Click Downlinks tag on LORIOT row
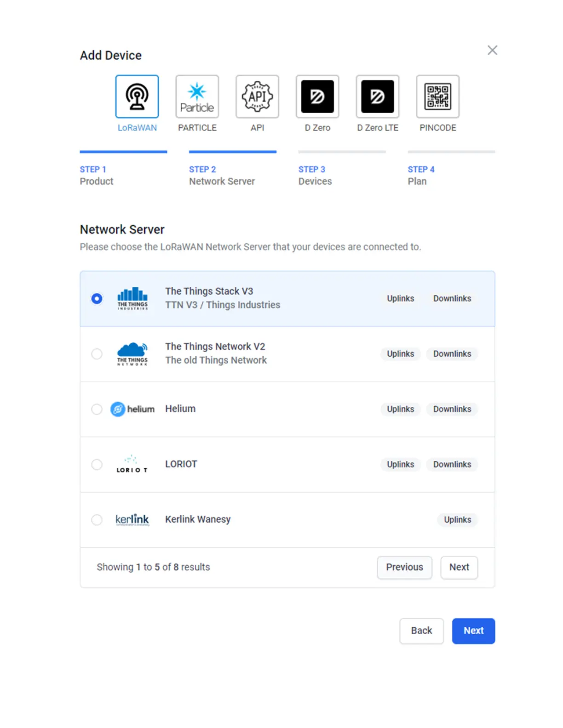 [x=452, y=464]
